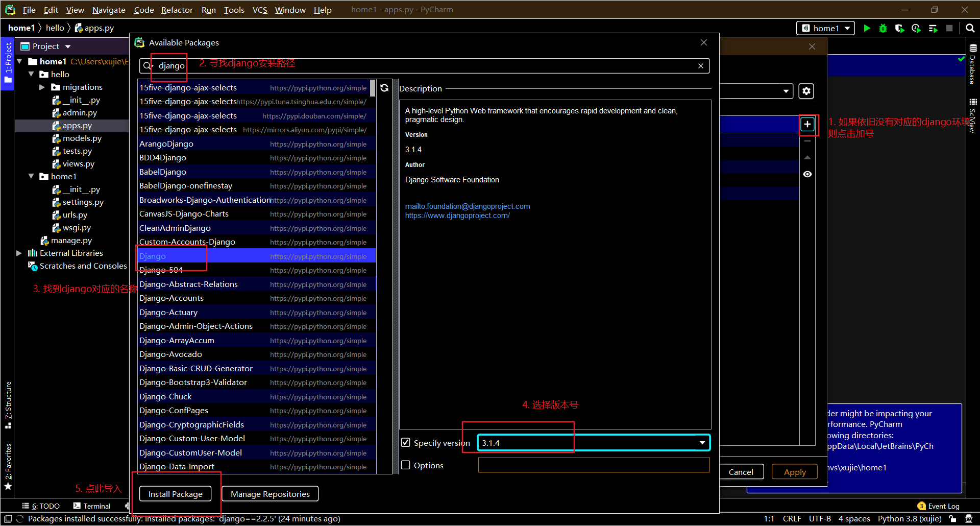This screenshot has width=980, height=526.
Task: Click the package search input field
Action: 424,66
